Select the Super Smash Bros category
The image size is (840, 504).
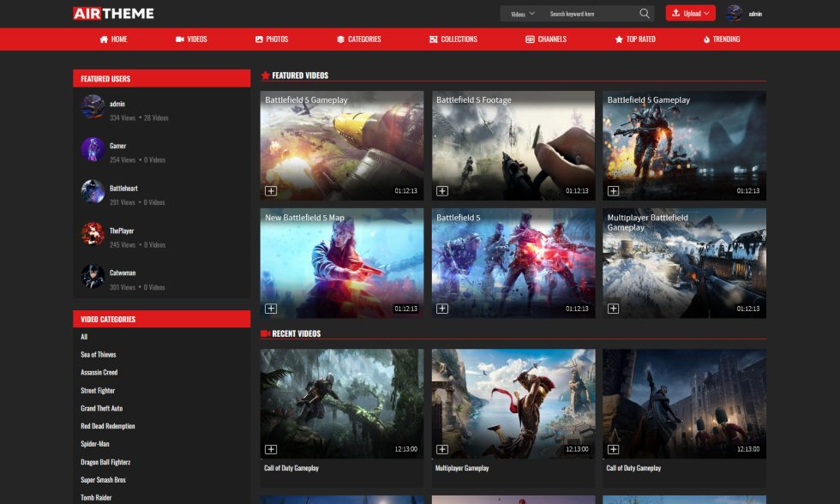pos(104,480)
